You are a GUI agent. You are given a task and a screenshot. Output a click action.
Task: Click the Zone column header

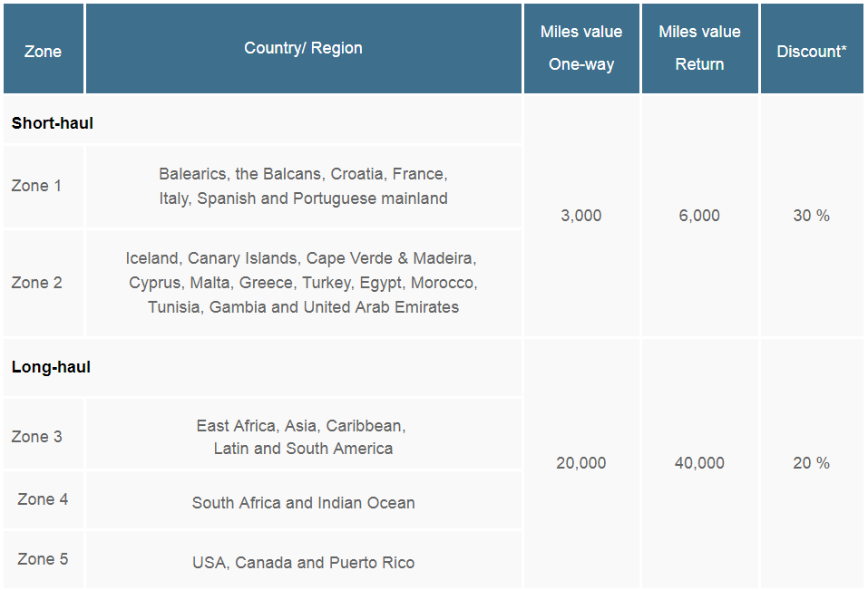[44, 49]
